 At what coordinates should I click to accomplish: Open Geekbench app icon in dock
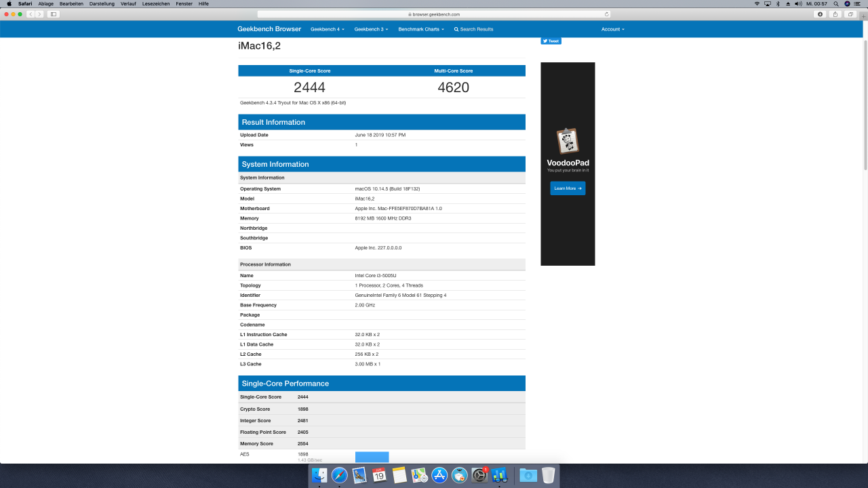pyautogui.click(x=500, y=475)
